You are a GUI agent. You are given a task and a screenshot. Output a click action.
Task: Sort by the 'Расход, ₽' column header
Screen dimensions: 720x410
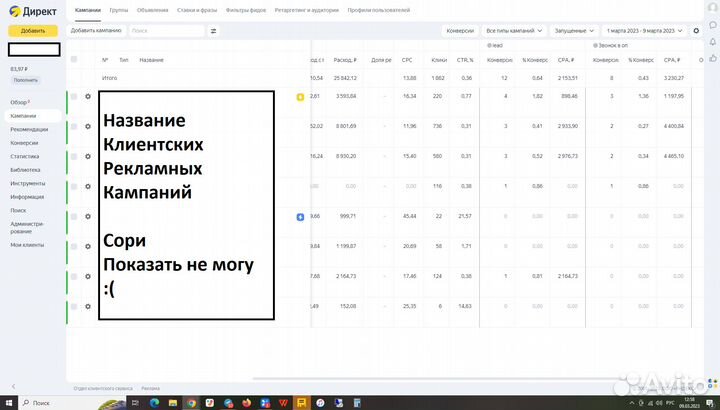tap(345, 60)
